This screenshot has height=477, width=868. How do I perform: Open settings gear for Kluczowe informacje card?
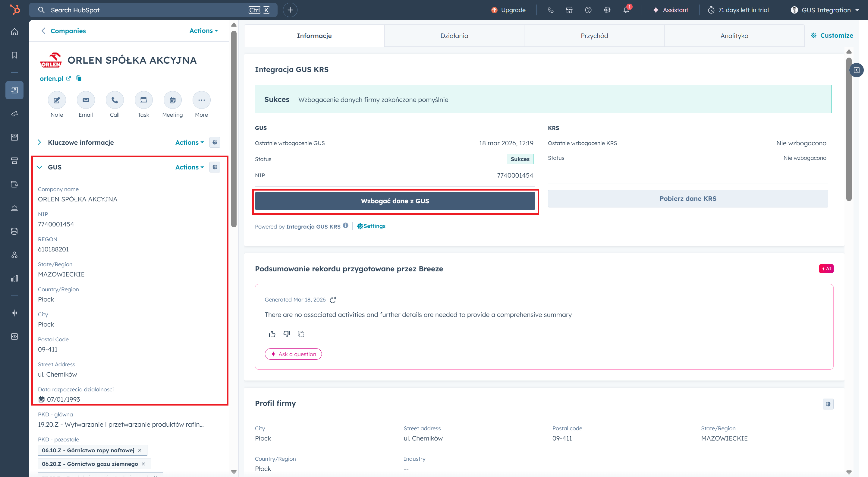[x=215, y=142]
